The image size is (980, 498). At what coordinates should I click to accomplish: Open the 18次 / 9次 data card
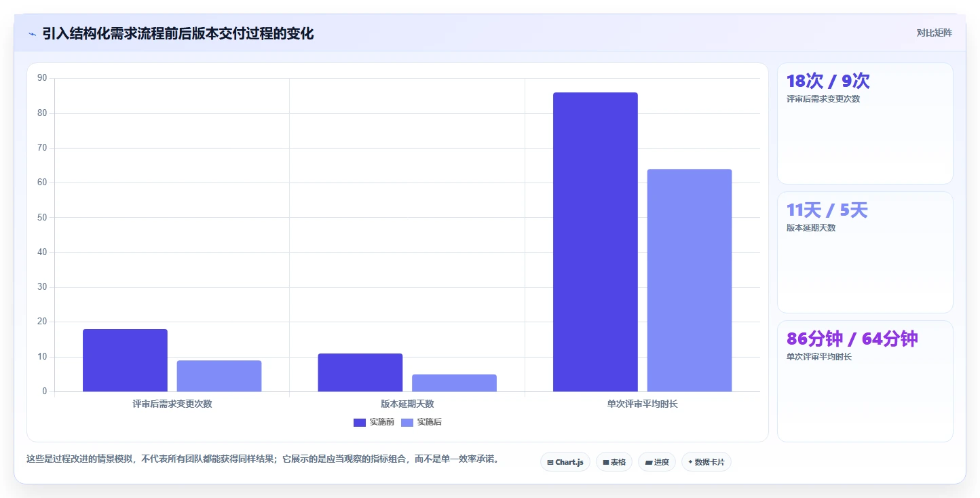[x=865, y=123]
